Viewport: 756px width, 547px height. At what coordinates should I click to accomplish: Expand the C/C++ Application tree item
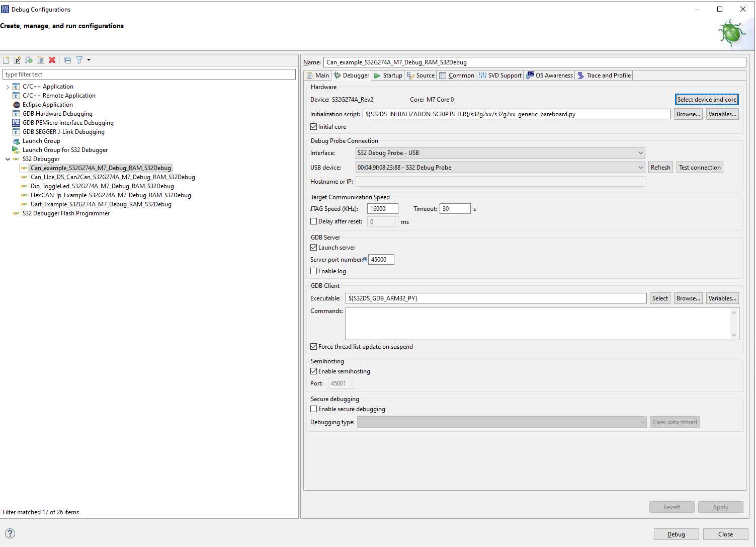pos(8,86)
